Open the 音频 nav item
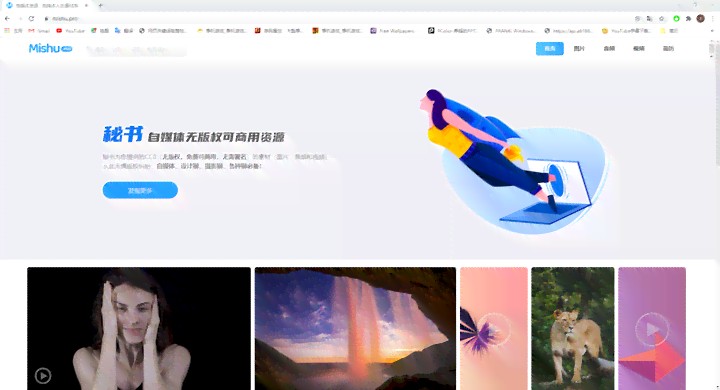The height and width of the screenshot is (390, 720). coord(609,48)
